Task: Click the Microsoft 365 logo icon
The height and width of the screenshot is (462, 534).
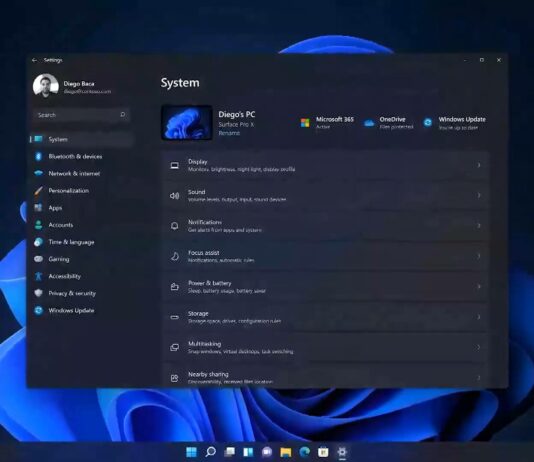Action: (x=305, y=123)
